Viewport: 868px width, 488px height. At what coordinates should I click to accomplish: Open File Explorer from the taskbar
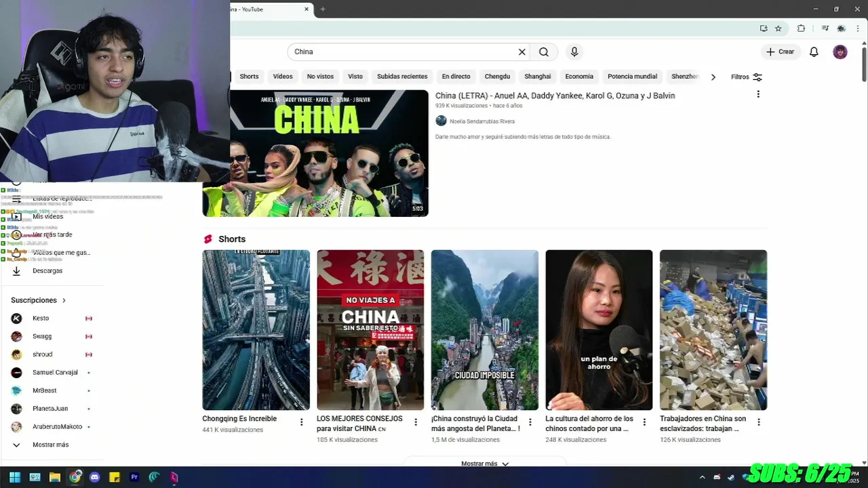click(x=55, y=477)
